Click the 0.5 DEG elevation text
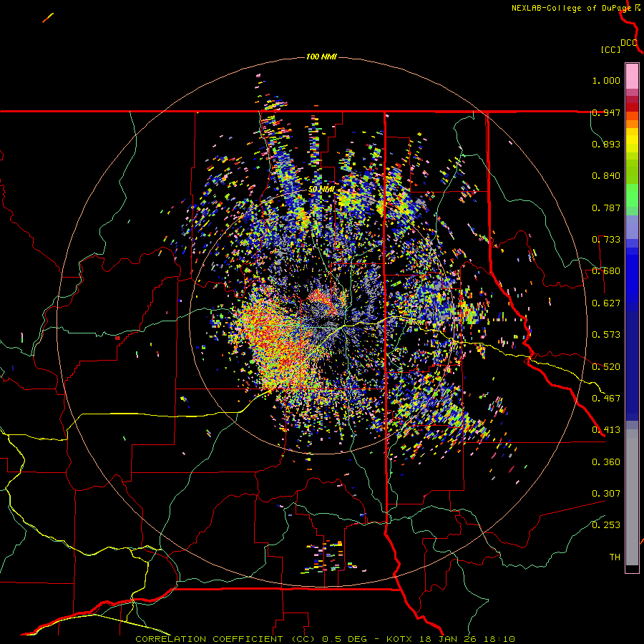The image size is (644, 644). point(346,639)
